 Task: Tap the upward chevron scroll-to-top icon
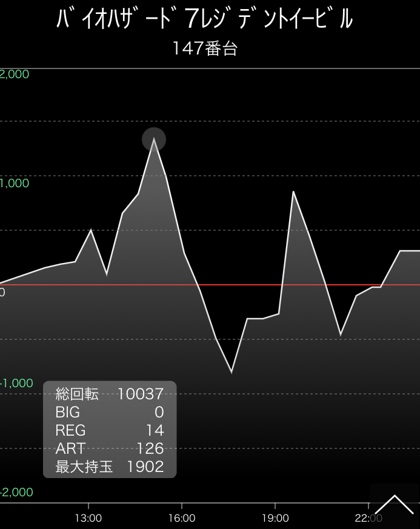(x=395, y=504)
